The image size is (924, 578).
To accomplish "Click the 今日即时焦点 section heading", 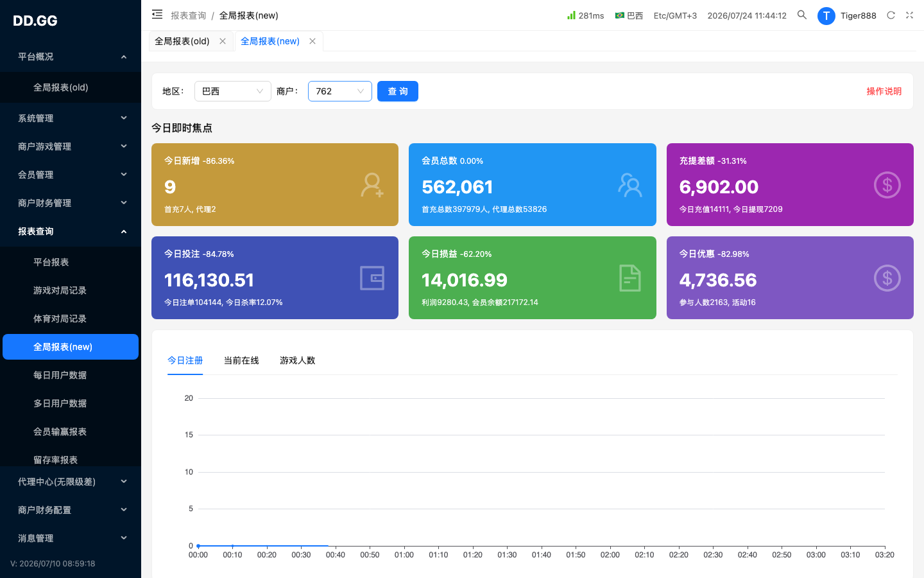I will [182, 128].
